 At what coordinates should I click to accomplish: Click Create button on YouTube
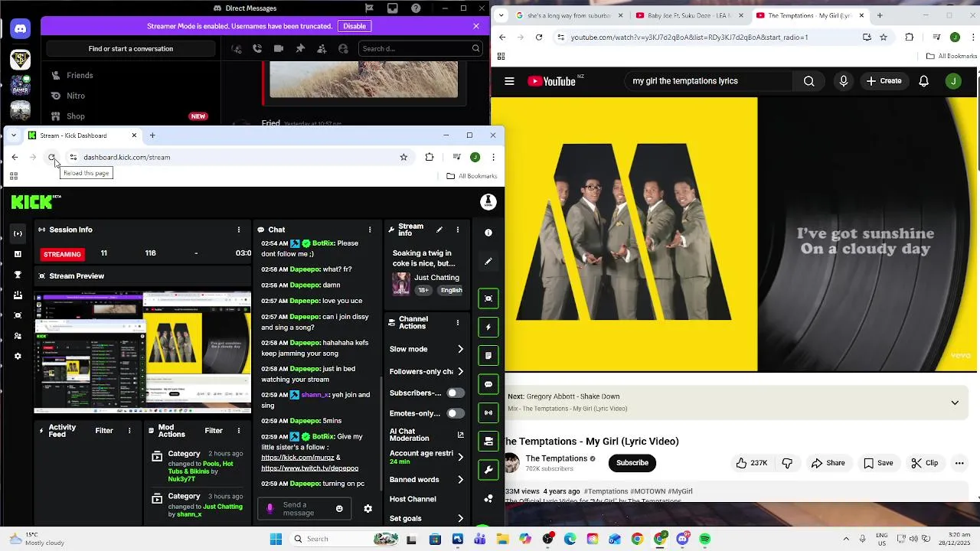(884, 81)
